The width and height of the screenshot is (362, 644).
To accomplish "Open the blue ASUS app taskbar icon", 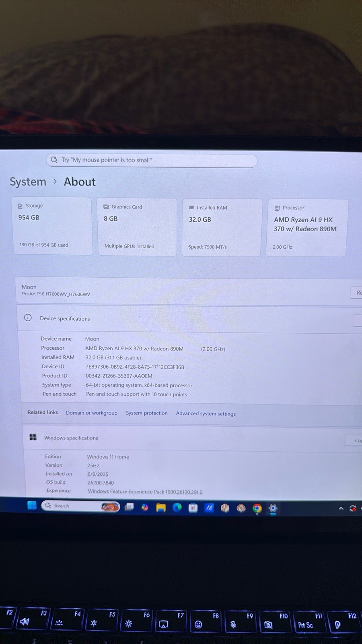I will tap(209, 508).
